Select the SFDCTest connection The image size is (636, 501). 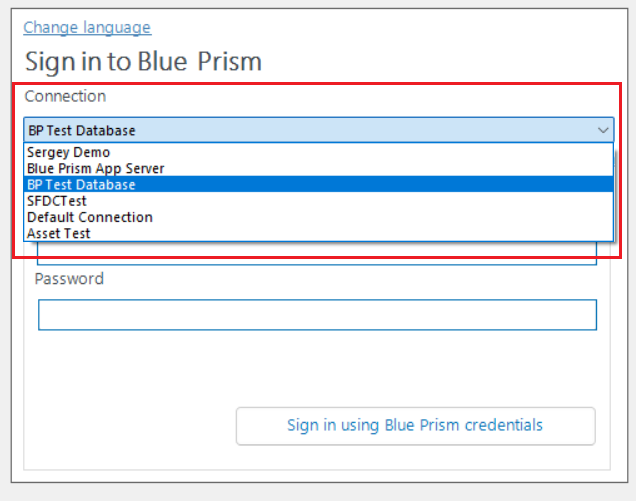pyautogui.click(x=57, y=201)
